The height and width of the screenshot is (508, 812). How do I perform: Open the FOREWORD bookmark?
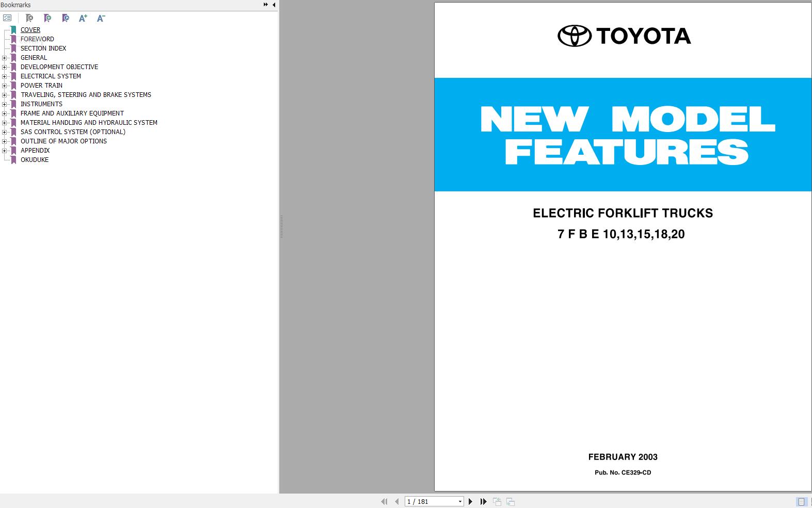click(x=37, y=39)
